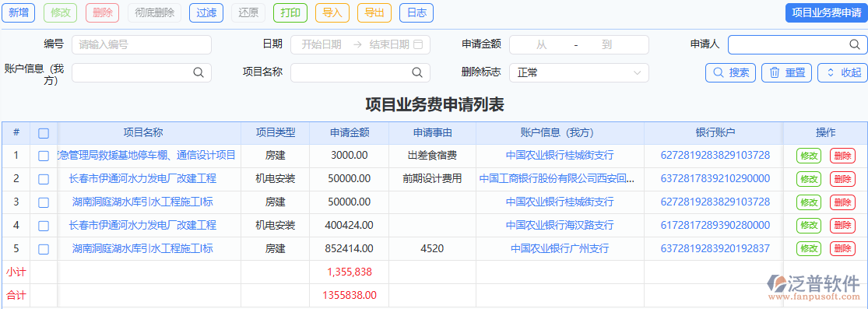The image size is (868, 309).
Task: Click the 项目业务费申请 button
Action: click(827, 12)
